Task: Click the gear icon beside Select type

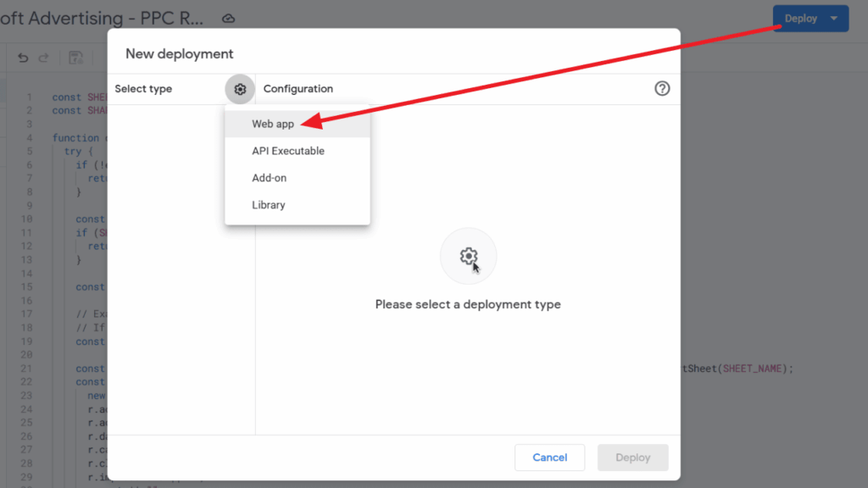Action: coord(240,89)
